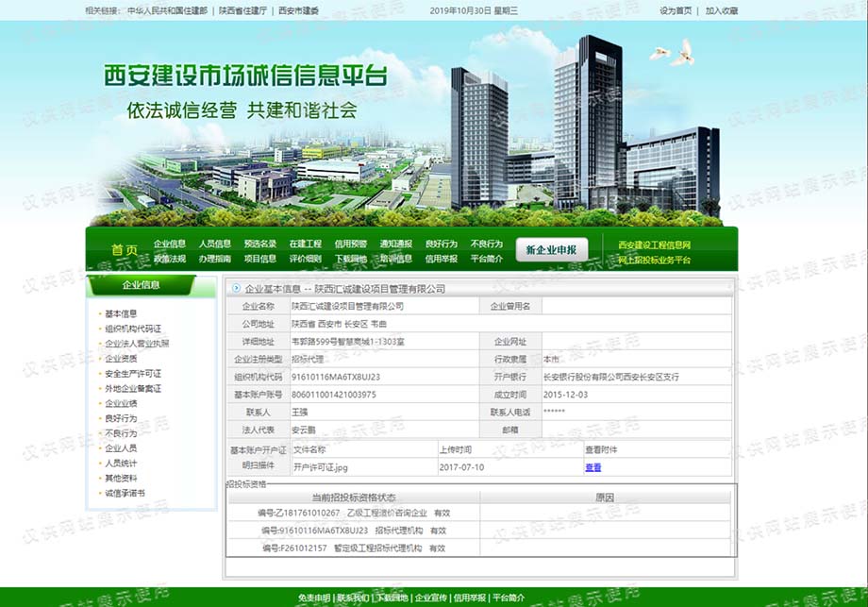Image resolution: width=868 pixels, height=607 pixels.
Task: Open the 信用举报 footer link
Action: (470, 598)
